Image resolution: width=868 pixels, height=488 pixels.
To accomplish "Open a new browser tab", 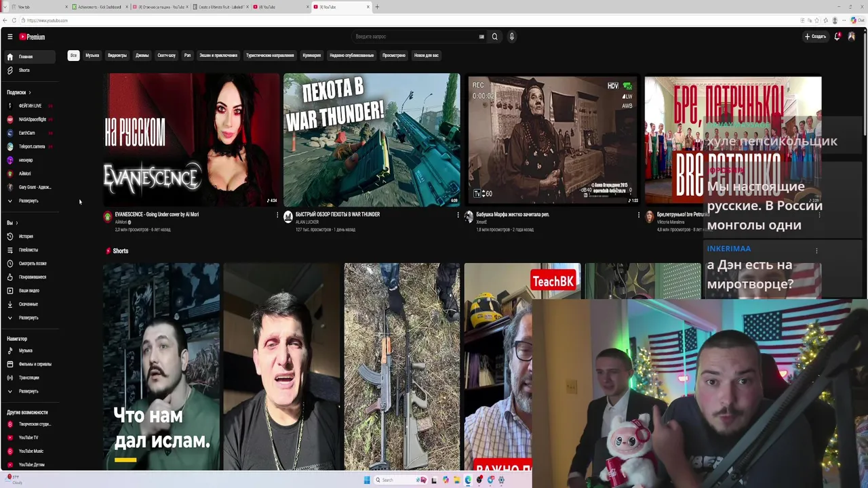I will click(377, 7).
